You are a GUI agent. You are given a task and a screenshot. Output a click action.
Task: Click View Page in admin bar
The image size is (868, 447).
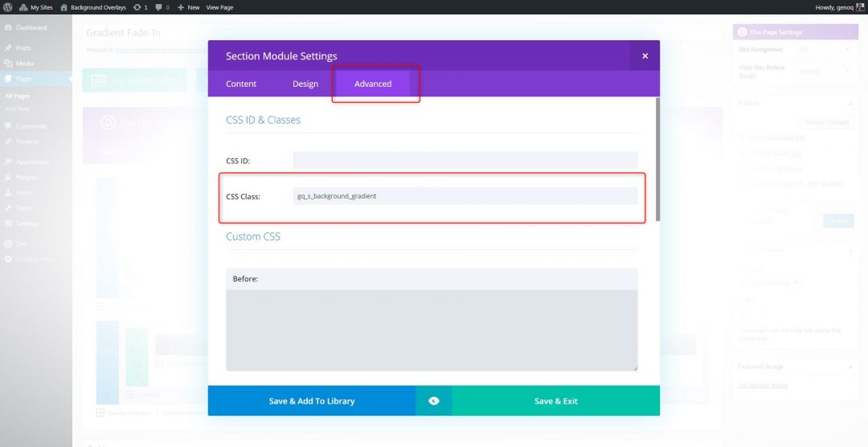point(219,7)
